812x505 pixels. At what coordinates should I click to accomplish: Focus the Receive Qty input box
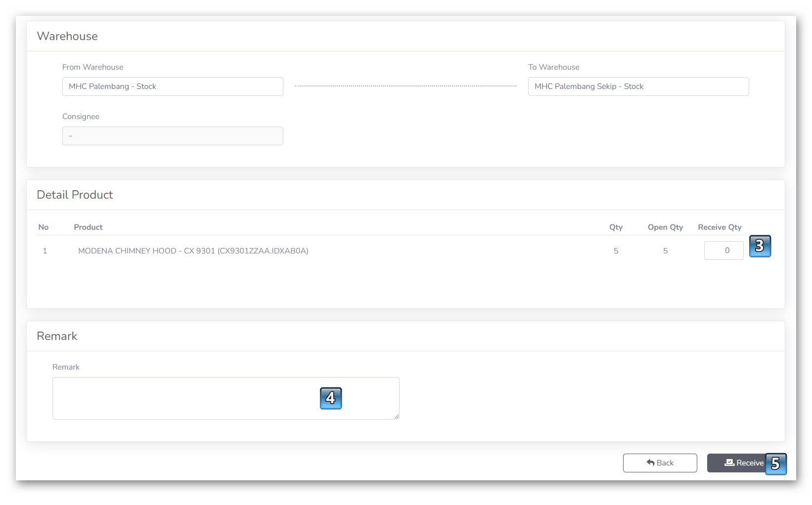(x=723, y=251)
